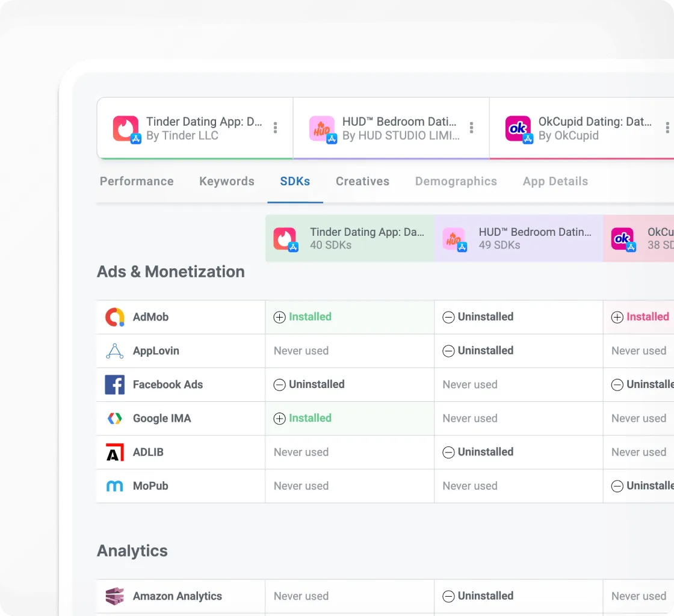The width and height of the screenshot is (674, 616).
Task: Click 'By Tinder LLC' publisher text
Action: pos(182,136)
